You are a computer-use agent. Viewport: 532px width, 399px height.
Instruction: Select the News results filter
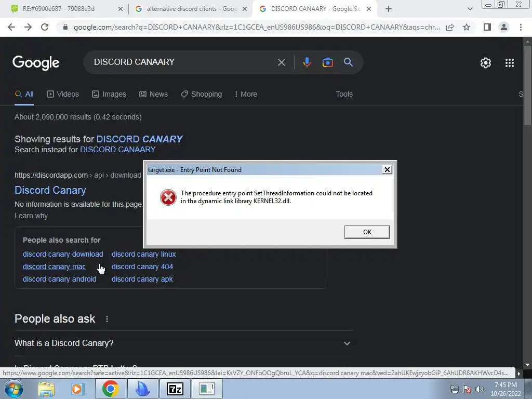(153, 95)
